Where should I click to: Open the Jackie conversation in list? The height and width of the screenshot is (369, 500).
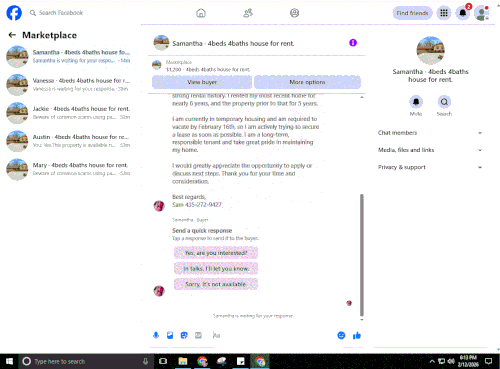69,113
